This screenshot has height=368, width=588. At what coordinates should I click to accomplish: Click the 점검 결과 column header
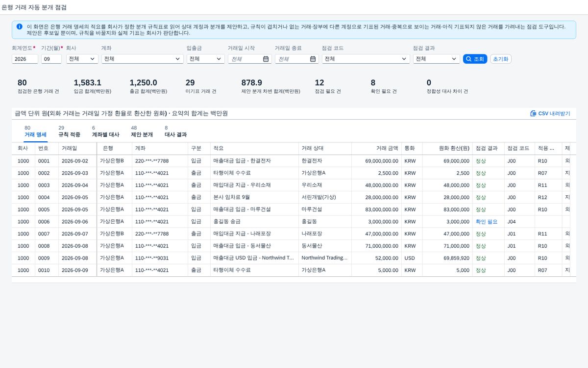488,148
